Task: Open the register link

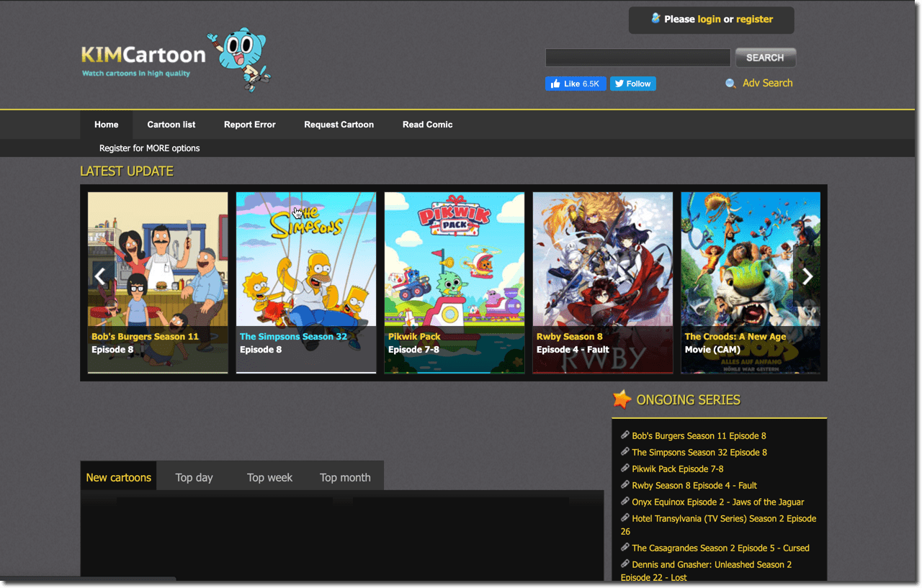Action: click(754, 19)
